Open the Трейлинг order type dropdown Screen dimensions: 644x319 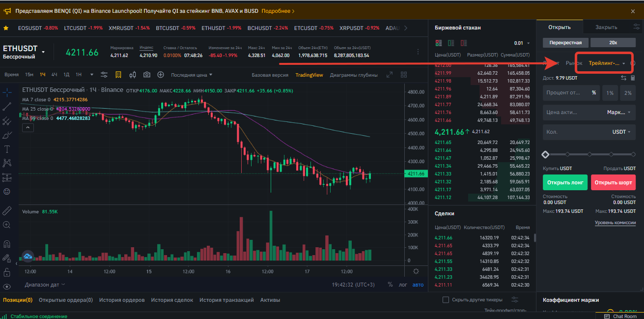[x=607, y=63]
